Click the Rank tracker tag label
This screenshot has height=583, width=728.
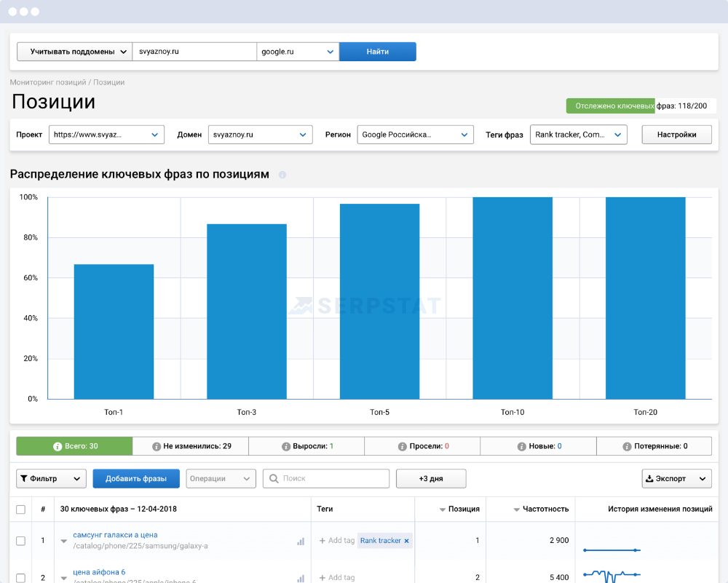[380, 541]
